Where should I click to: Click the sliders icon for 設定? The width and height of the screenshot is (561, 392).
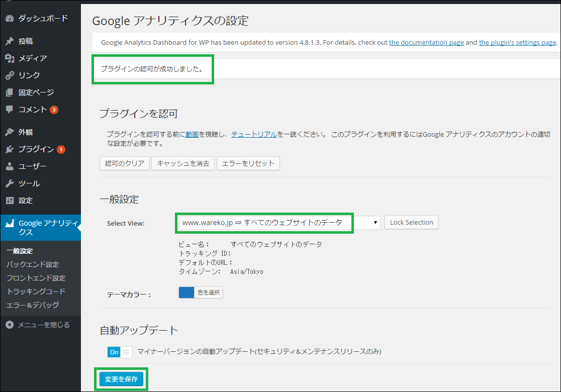(x=10, y=201)
